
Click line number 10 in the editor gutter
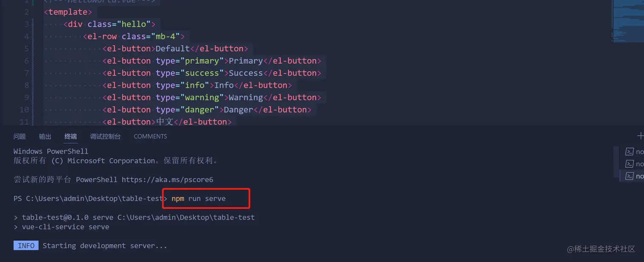tap(24, 110)
